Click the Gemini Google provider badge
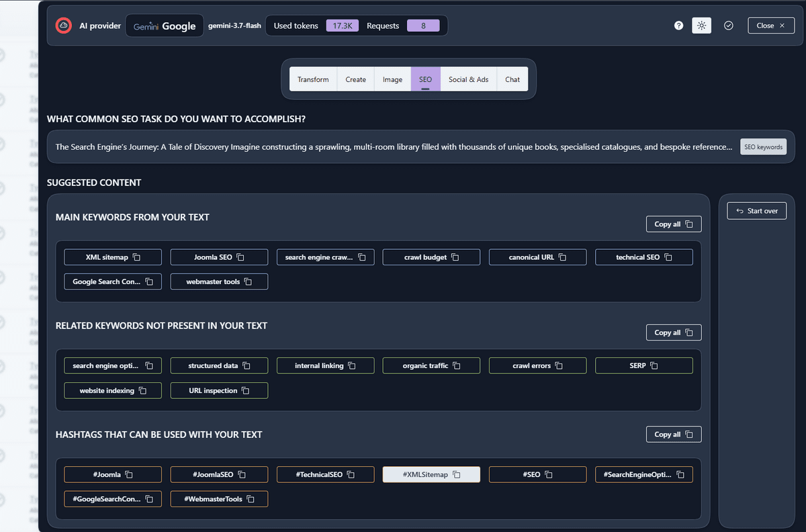The image size is (806, 532). [x=165, y=26]
